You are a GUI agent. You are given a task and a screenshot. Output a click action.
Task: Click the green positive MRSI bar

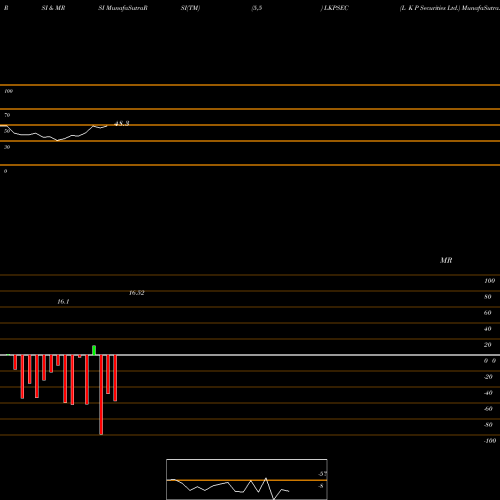tap(94, 350)
